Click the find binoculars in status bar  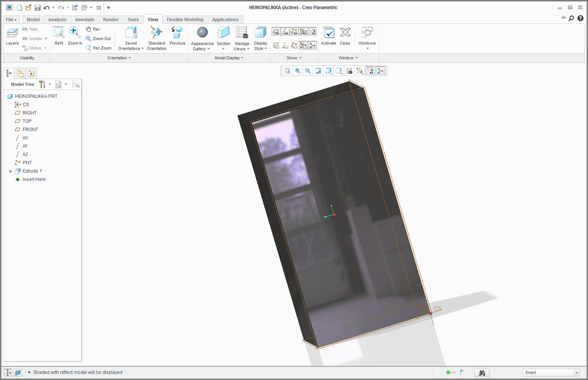483,372
